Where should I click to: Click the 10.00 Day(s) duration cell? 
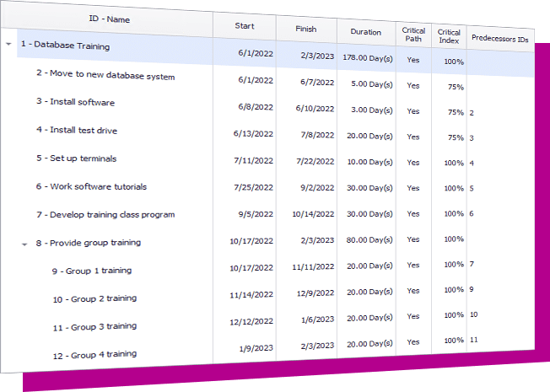tap(369, 162)
